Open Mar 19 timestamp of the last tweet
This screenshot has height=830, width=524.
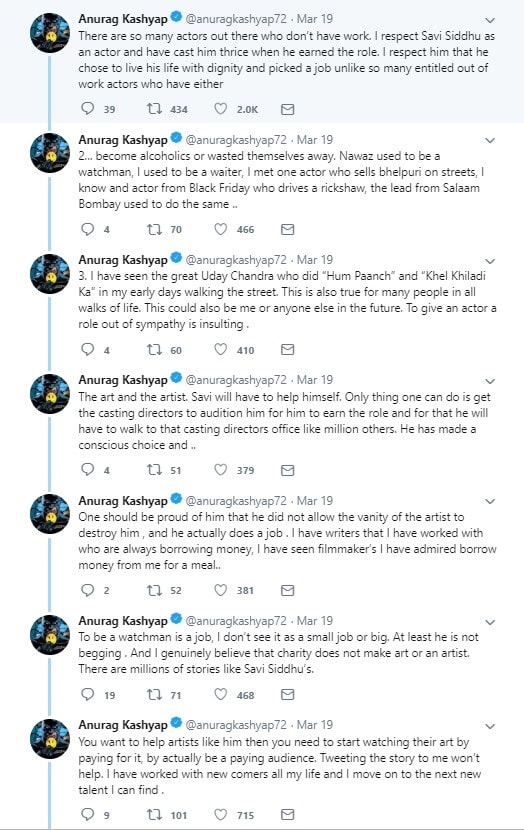pyautogui.click(x=315, y=725)
